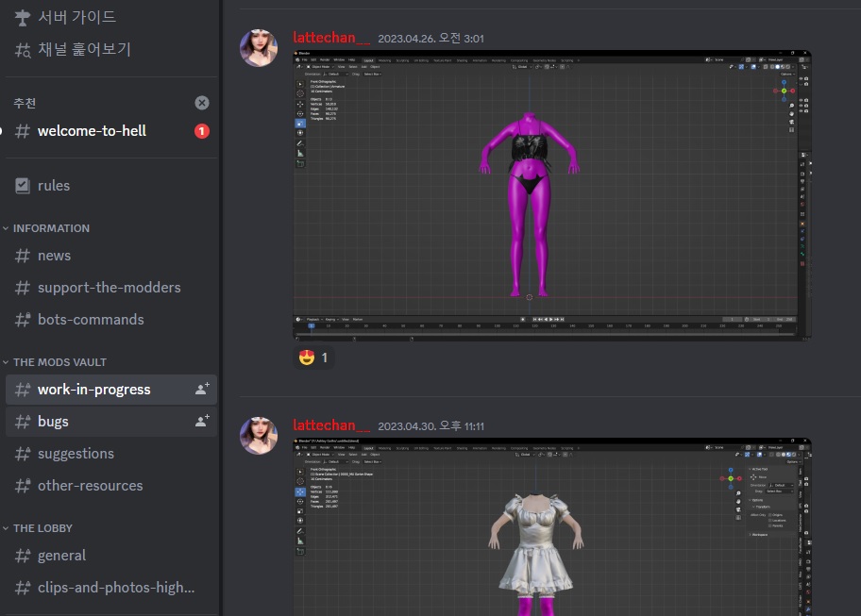Switch to the general channel
Screen dimensions: 861x616
click(x=61, y=556)
